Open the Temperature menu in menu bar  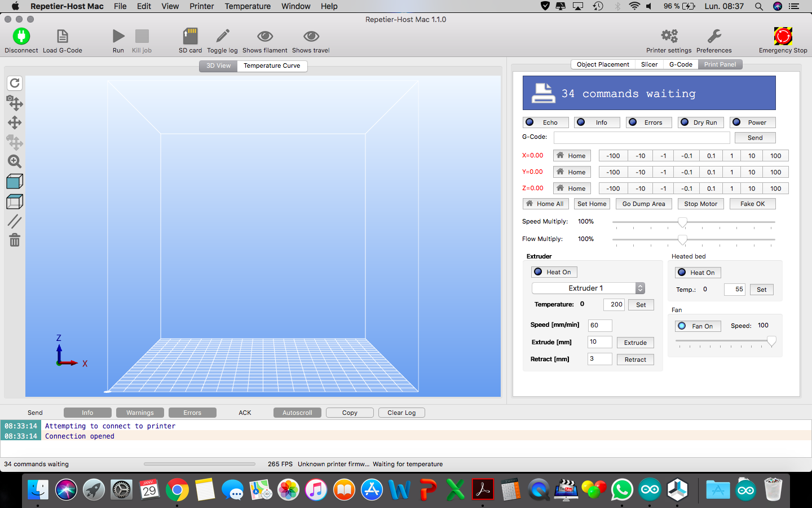(x=248, y=6)
